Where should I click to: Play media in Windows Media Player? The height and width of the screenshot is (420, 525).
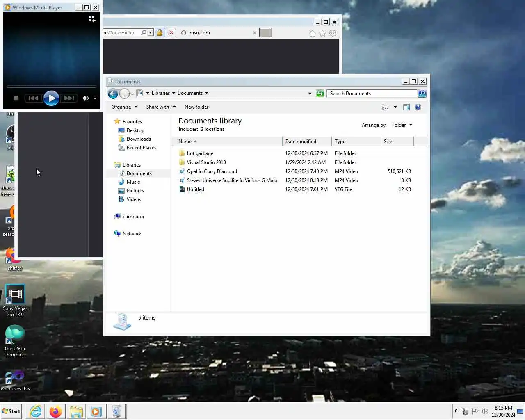[x=51, y=98]
